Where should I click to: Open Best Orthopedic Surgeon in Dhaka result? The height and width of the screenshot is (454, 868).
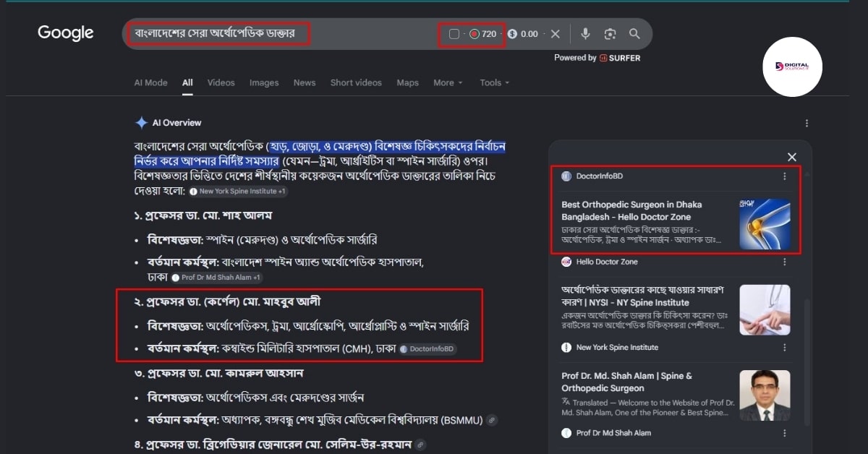point(631,210)
